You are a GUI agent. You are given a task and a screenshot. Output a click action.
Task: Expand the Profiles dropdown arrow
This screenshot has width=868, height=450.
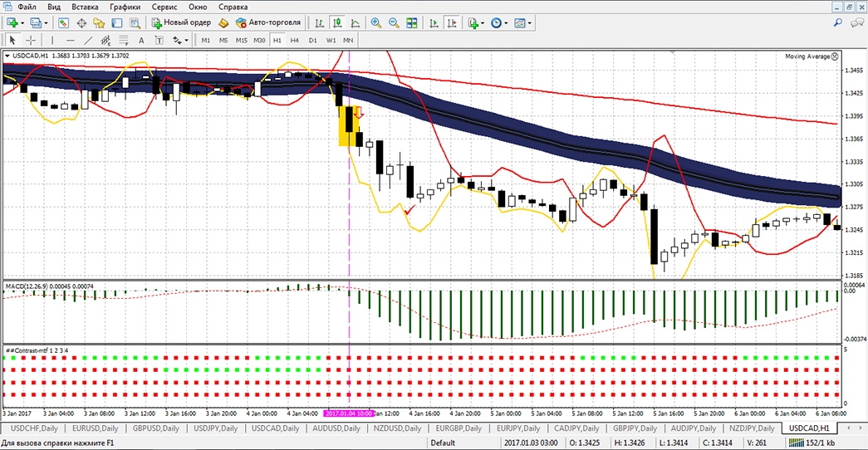[46, 23]
